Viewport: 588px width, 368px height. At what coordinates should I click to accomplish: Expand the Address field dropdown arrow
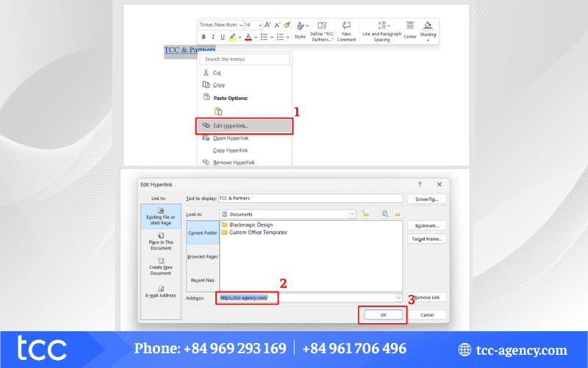[398, 297]
